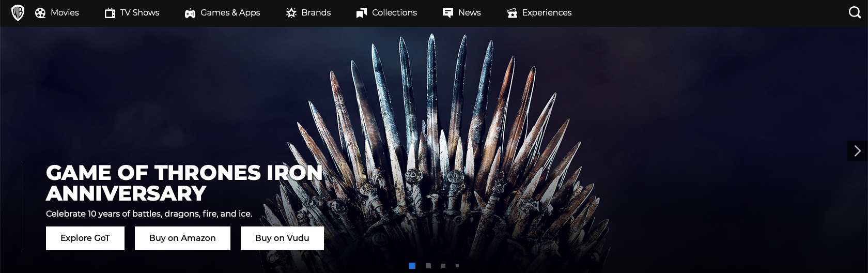Viewport: 868px width, 273px height.
Task: Click the star icon beside Brands
Action: pos(291,13)
